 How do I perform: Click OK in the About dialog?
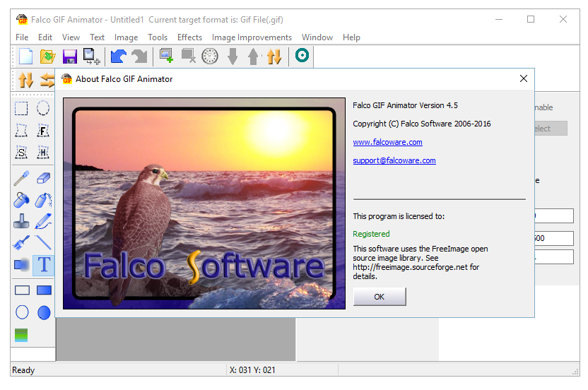[x=380, y=297]
